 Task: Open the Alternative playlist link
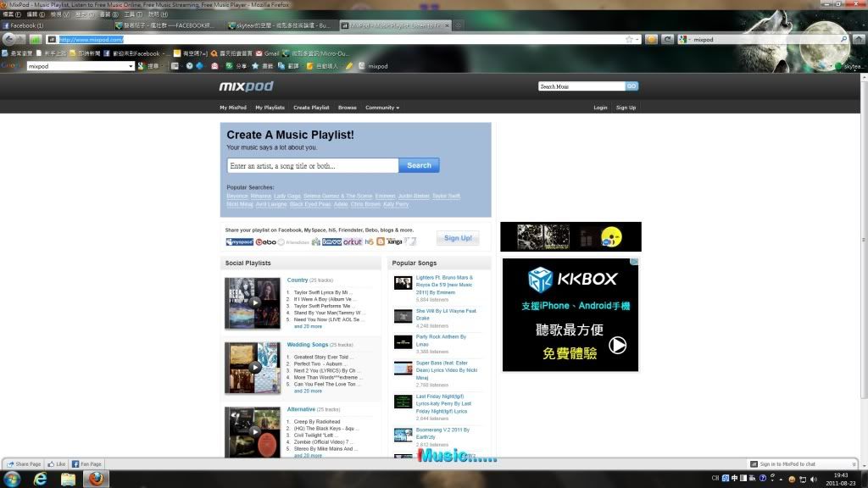point(301,409)
